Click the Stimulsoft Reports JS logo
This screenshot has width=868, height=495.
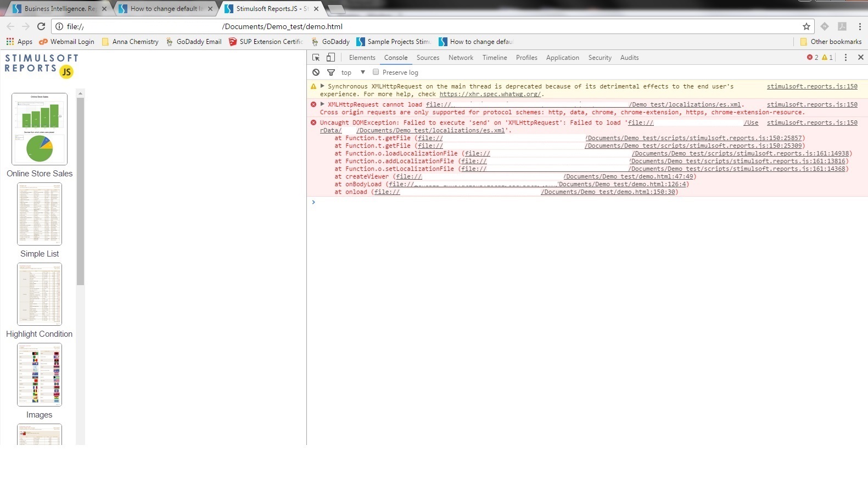pos(42,65)
